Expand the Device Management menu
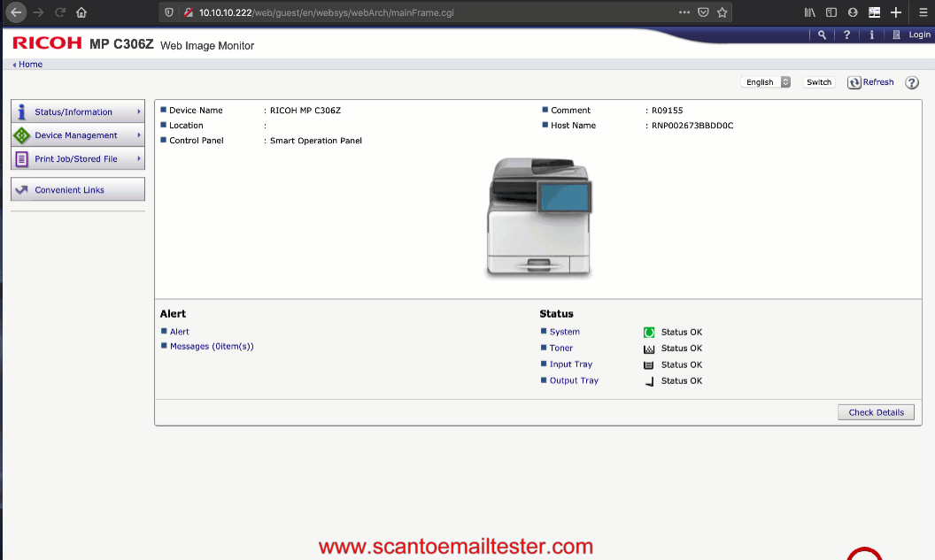Image resolution: width=935 pixels, height=560 pixels. pos(78,135)
